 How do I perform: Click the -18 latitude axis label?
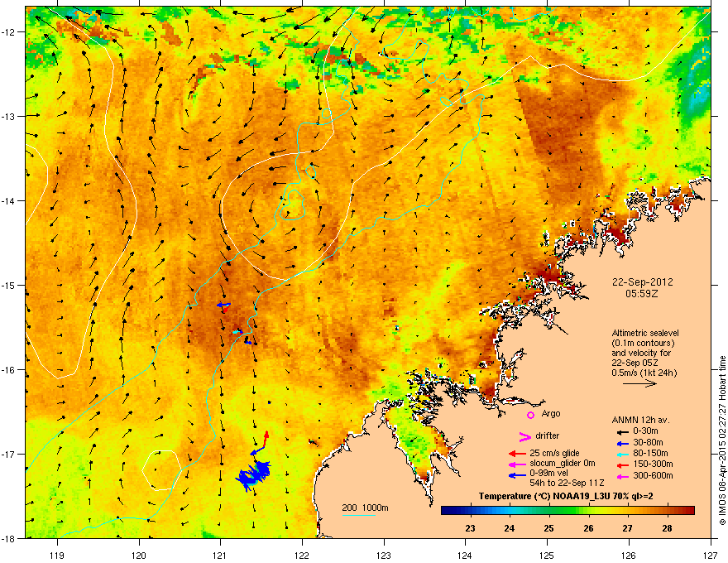coord(8,538)
